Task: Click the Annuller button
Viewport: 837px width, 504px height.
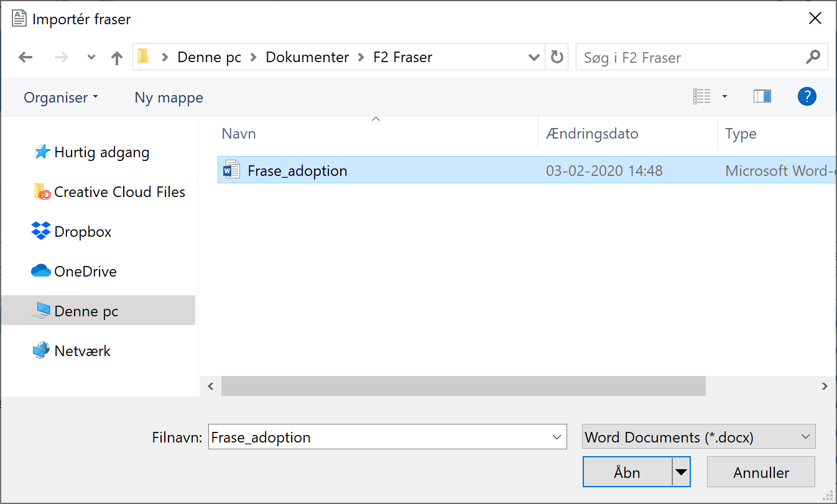Action: pos(761,472)
